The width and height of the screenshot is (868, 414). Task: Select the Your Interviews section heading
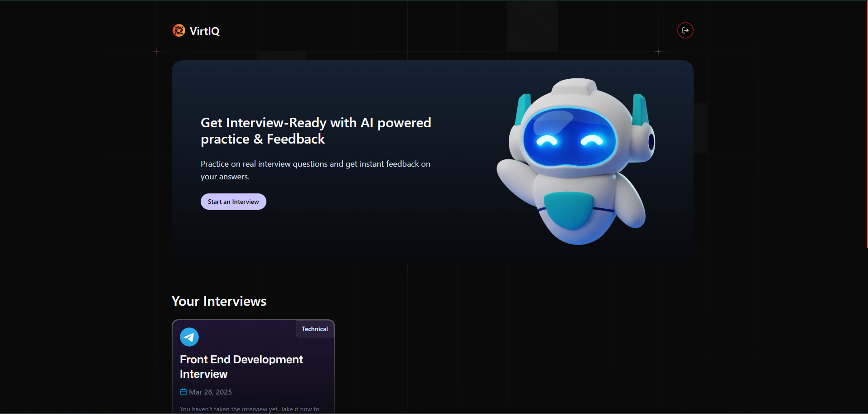pos(219,301)
